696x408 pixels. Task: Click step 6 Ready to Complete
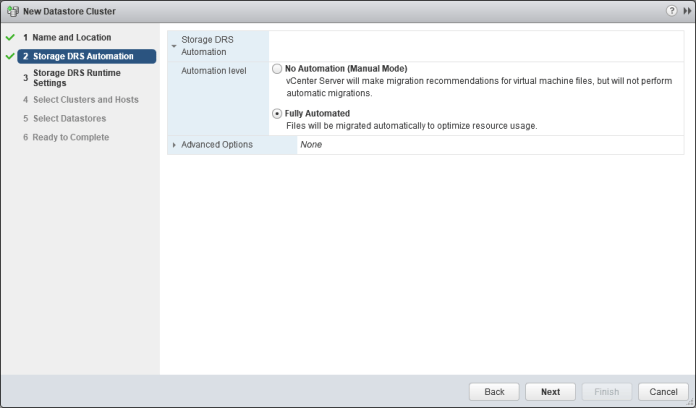pos(71,137)
